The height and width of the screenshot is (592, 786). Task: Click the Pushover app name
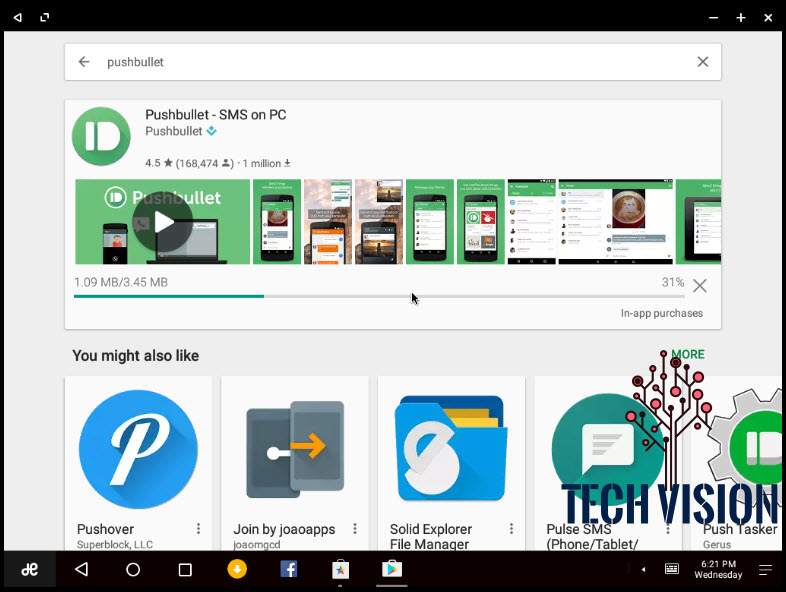tap(105, 529)
